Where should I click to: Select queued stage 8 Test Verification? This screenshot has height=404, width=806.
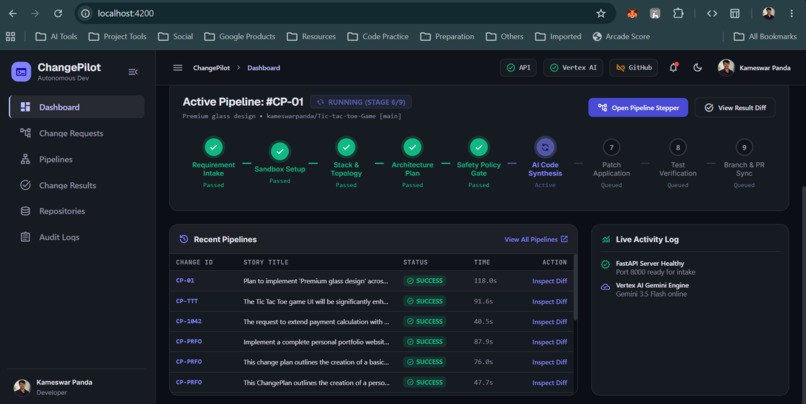(677, 148)
